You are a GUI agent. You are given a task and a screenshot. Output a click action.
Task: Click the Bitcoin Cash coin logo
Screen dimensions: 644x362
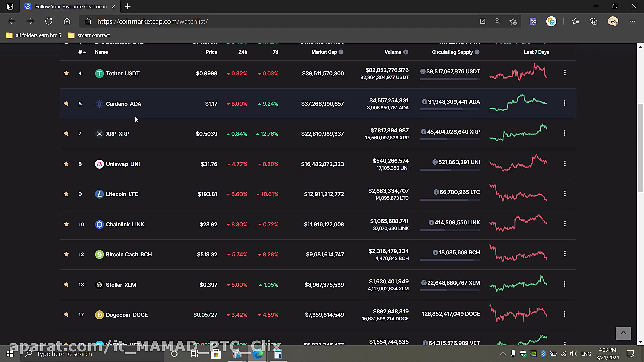pos(99,254)
